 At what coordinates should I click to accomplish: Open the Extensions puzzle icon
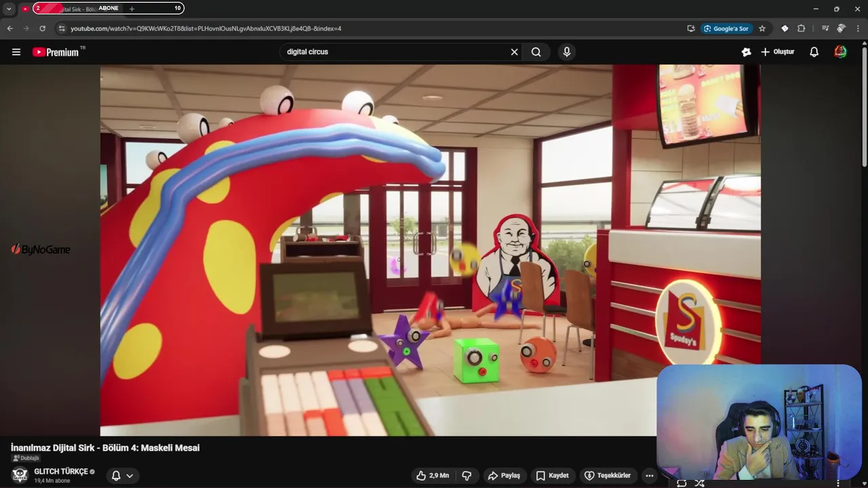(801, 28)
